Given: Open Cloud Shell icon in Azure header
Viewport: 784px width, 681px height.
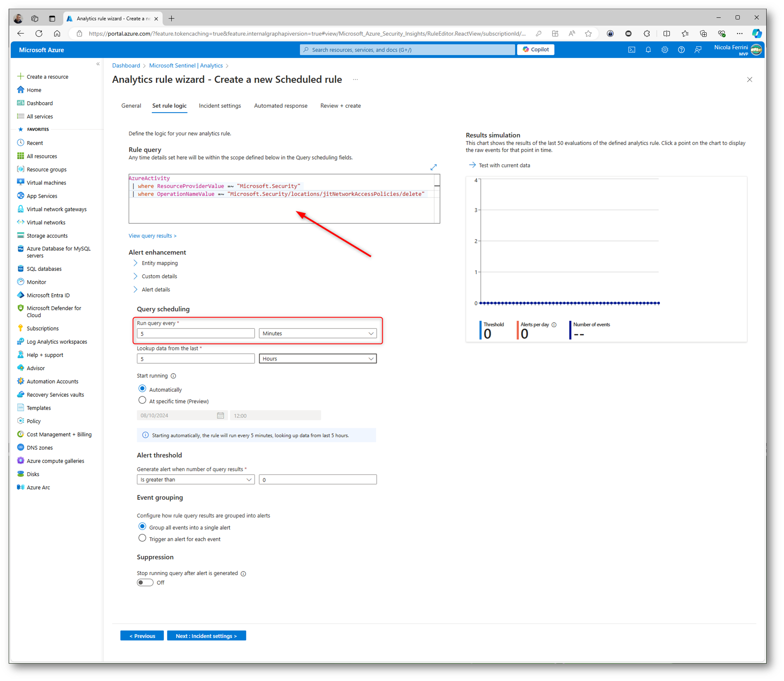Looking at the screenshot, I should (x=631, y=50).
